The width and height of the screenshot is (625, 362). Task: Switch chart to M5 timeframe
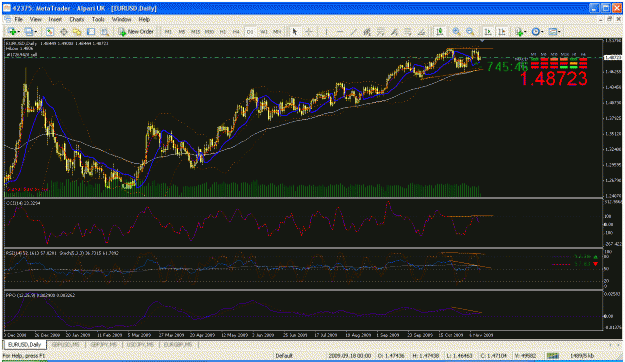coord(182,31)
